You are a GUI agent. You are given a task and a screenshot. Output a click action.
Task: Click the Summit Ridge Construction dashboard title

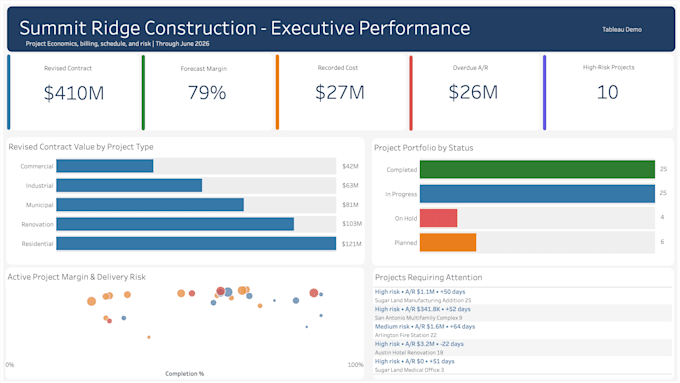coord(245,28)
